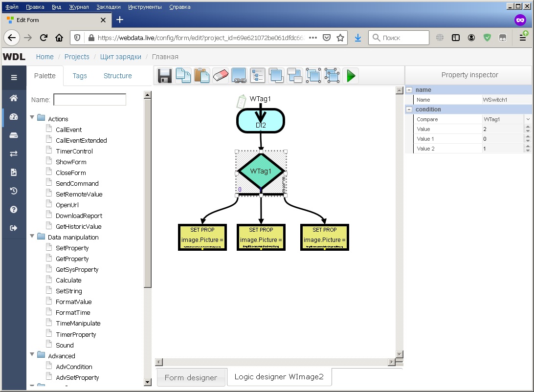Click the history clock icon in sidebar
This screenshot has height=392, width=534.
tap(14, 191)
